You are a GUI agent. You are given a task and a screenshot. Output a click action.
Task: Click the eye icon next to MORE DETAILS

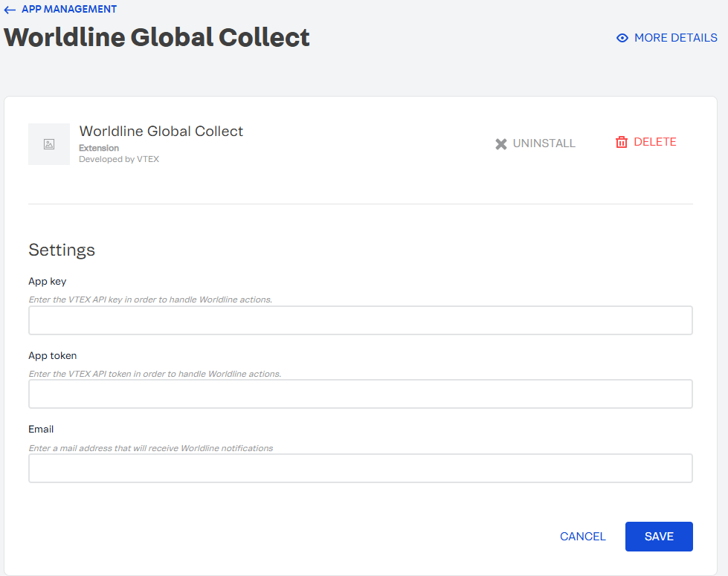click(622, 37)
